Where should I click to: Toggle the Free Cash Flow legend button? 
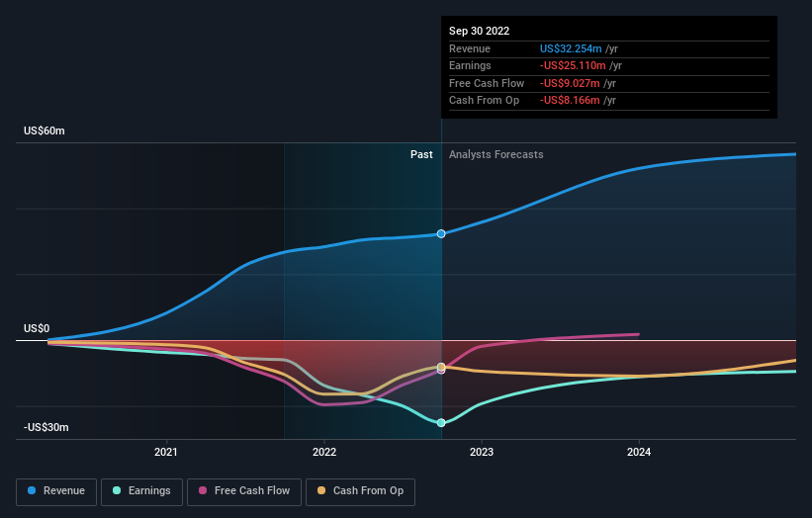244,491
